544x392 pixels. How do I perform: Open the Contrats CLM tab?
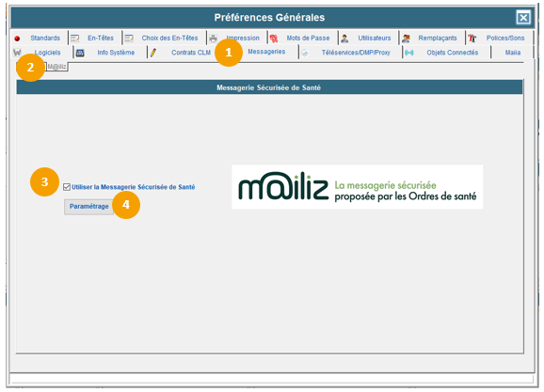[x=191, y=53]
